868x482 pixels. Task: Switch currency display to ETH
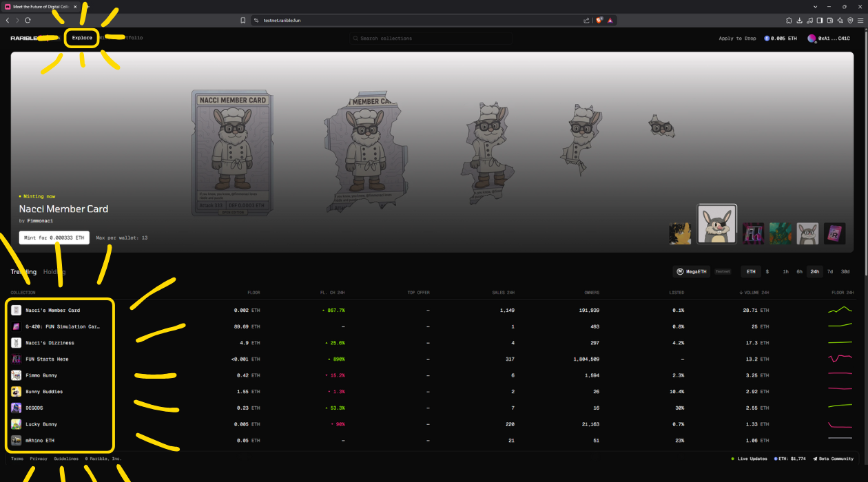tap(751, 272)
